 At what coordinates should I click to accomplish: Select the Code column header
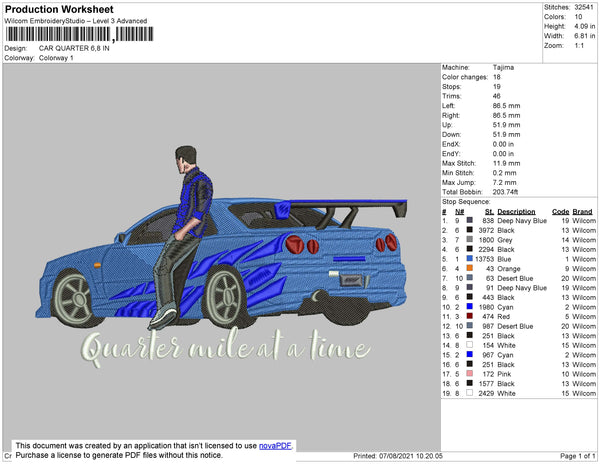click(x=561, y=211)
